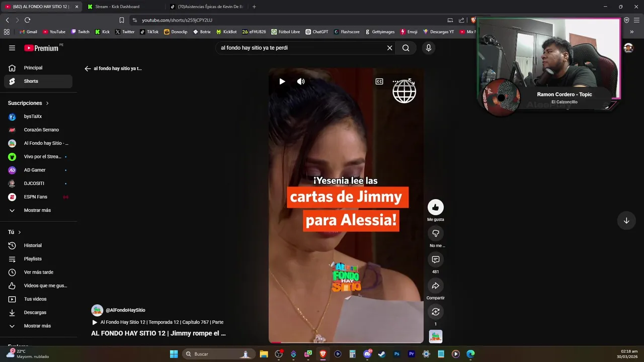
Task: Clear the search box with the X icon
Action: tap(389, 48)
